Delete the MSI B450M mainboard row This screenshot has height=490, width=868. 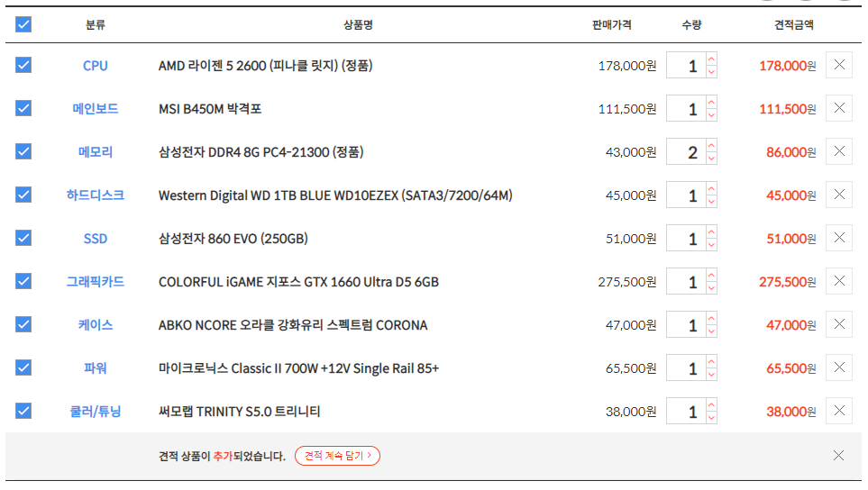[x=838, y=108]
